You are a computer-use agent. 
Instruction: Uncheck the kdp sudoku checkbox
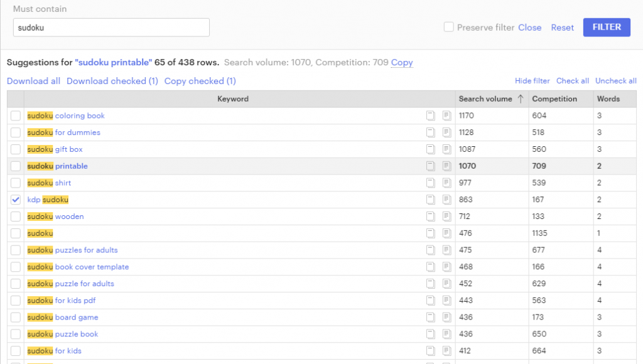point(16,200)
